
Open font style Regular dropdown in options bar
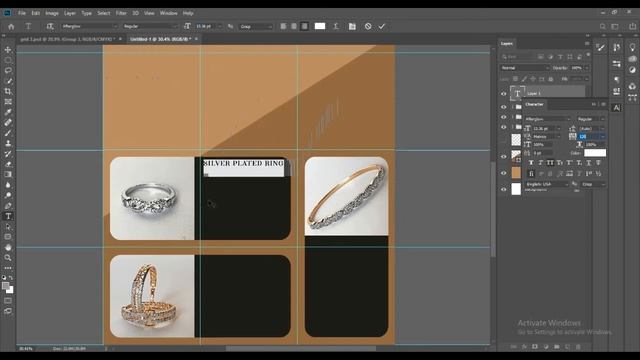(x=150, y=27)
